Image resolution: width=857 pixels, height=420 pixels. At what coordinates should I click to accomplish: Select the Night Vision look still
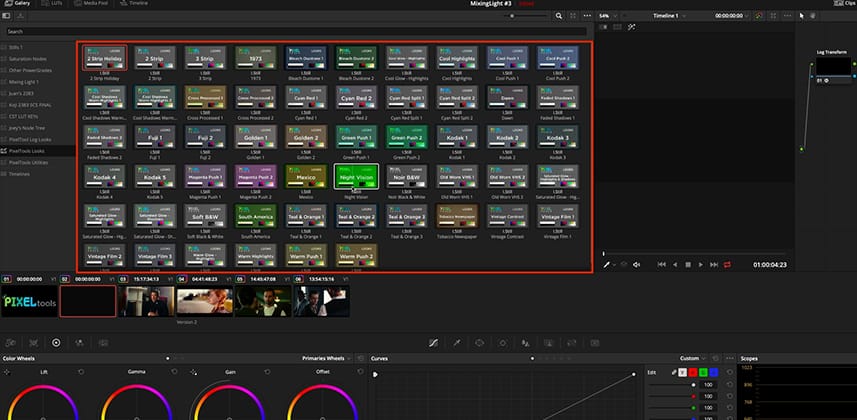(356, 177)
